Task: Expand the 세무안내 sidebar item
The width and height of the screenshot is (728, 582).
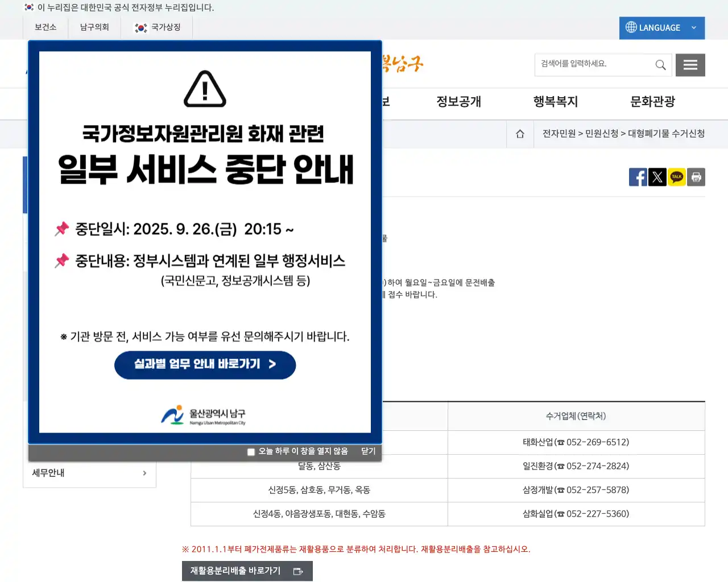Action: pyautogui.click(x=89, y=473)
